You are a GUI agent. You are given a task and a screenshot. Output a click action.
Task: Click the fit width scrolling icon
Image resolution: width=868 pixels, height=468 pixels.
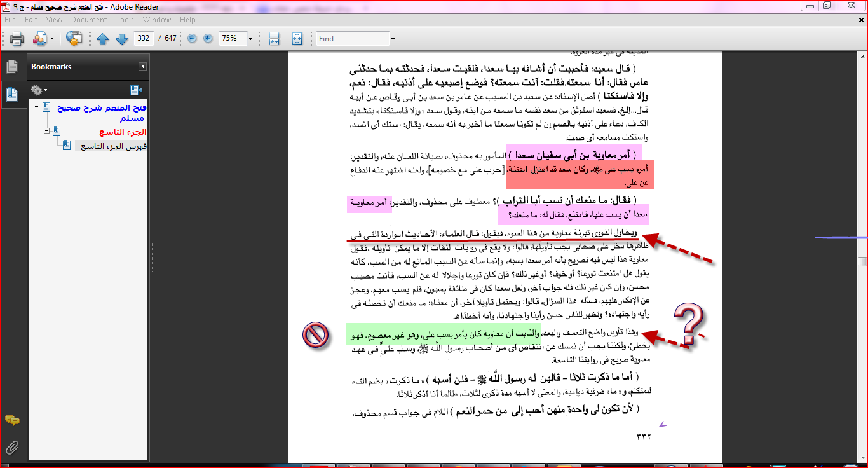point(274,39)
